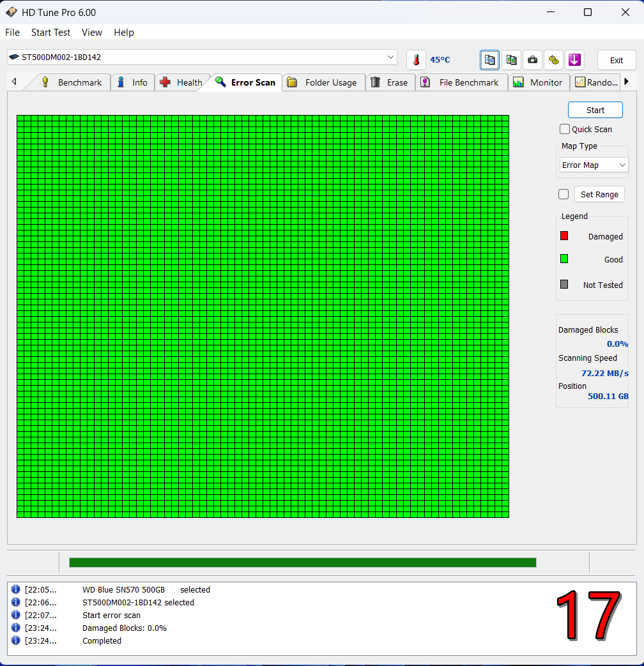This screenshot has height=666, width=644.
Task: Switch to the File Benchmark tab
Action: 461,82
